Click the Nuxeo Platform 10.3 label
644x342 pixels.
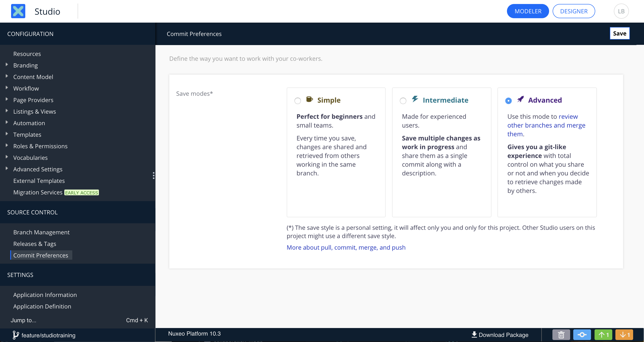(194, 334)
